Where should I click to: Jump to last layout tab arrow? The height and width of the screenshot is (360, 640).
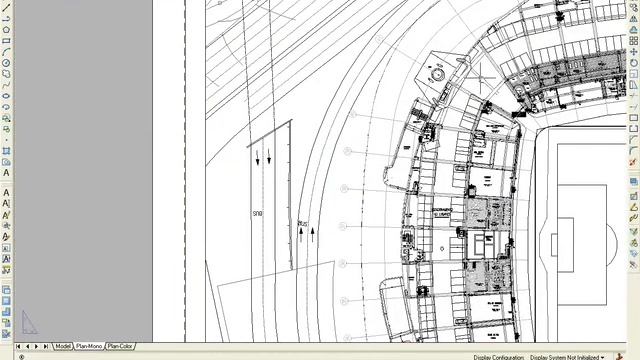[46, 346]
